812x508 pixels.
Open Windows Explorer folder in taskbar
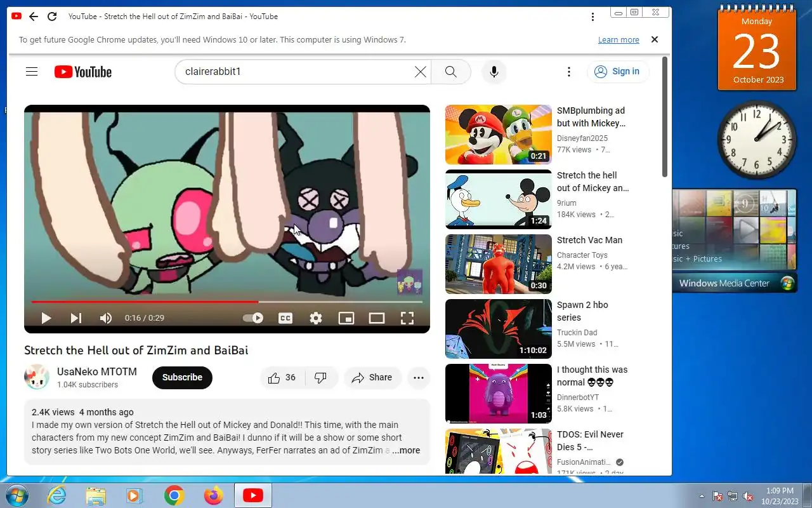[96, 495]
